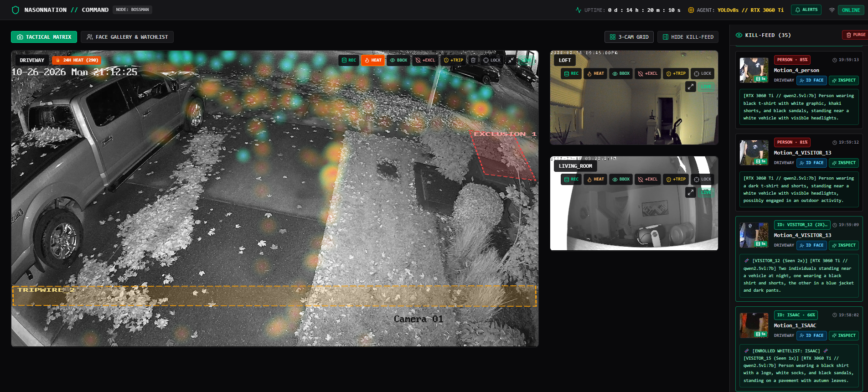The image size is (868, 392).
Task: Enable HEAT overlay on Living Room camera
Action: pyautogui.click(x=595, y=179)
